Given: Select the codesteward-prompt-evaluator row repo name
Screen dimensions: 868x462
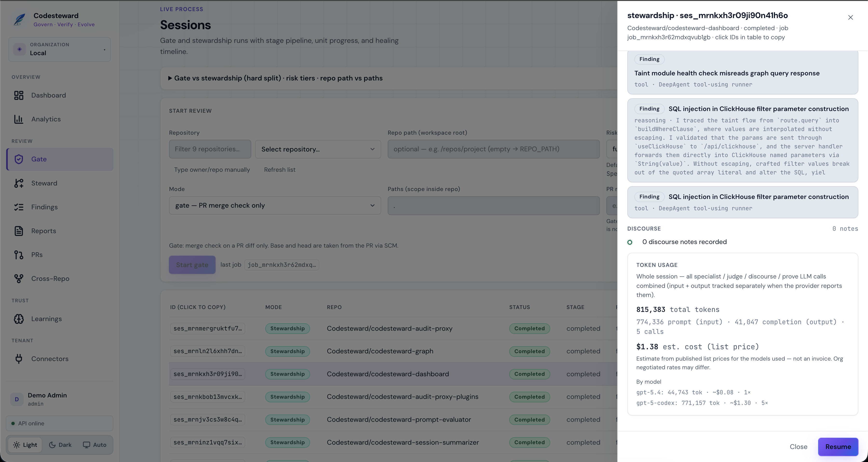Looking at the screenshot, I should [399, 420].
